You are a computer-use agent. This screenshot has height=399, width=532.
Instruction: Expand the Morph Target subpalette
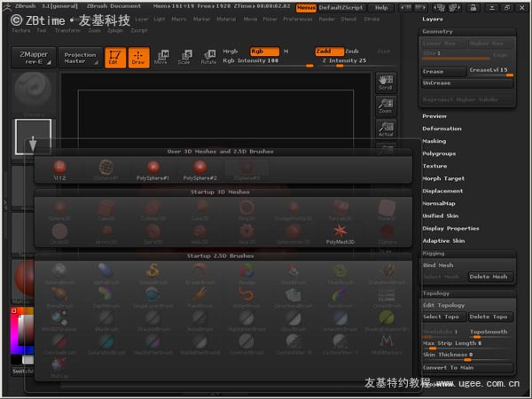pos(443,178)
